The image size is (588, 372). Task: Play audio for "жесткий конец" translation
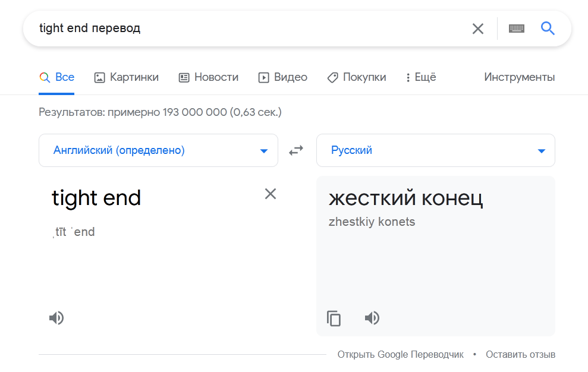[x=372, y=318]
